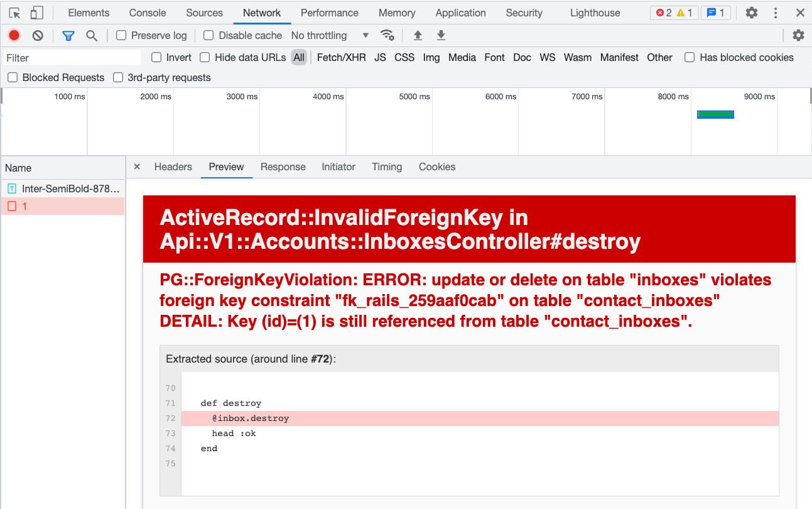Import a HAR file
Image resolution: width=812 pixels, height=509 pixels.
418,35
